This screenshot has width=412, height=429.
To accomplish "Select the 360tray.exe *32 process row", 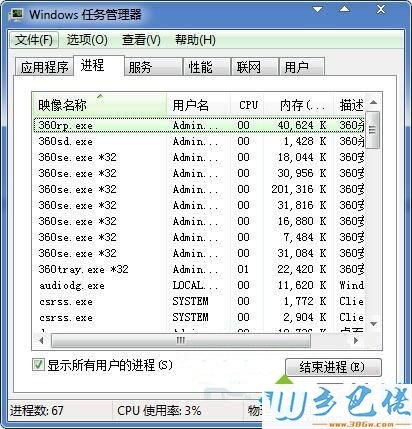I will [x=199, y=269].
